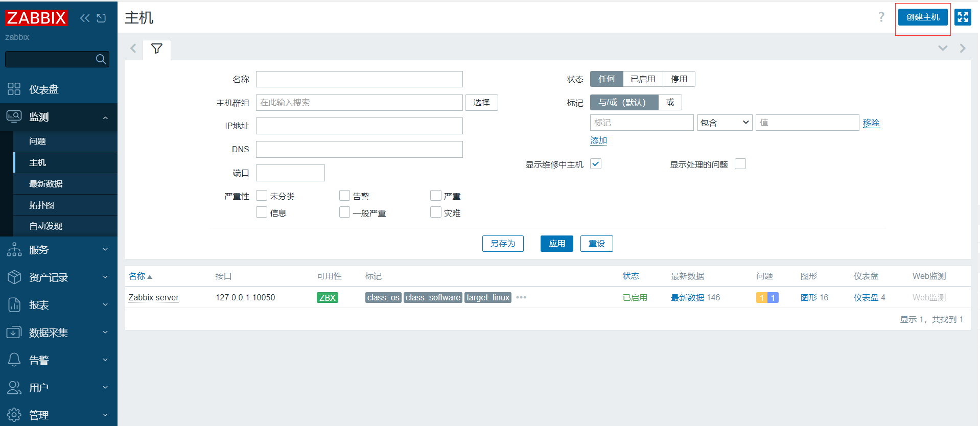This screenshot has width=980, height=426.
Task: Open 最新数据 submenu item
Action: point(65,184)
